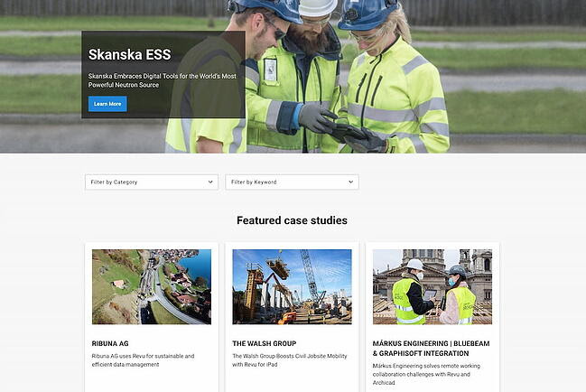Viewport: 586px width, 392px height.
Task: Open the Ribuna AG aerial photo thumbnail
Action: [152, 286]
